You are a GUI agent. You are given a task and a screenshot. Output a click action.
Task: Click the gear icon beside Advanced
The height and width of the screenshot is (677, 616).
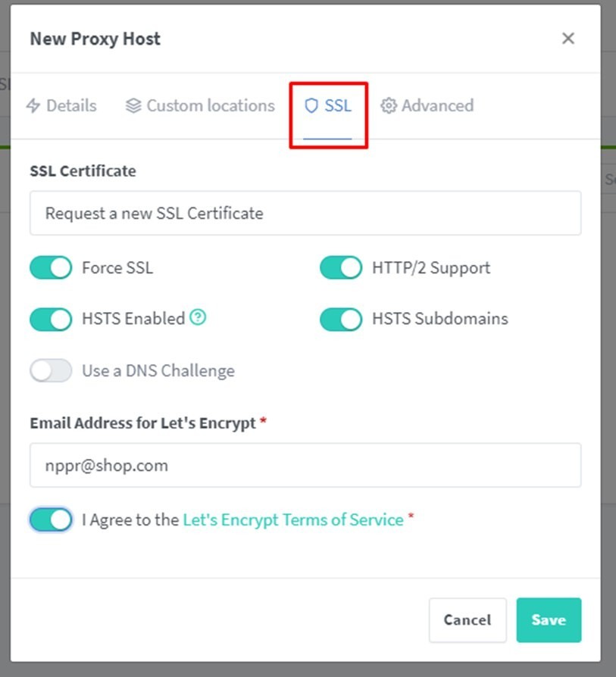click(x=389, y=106)
